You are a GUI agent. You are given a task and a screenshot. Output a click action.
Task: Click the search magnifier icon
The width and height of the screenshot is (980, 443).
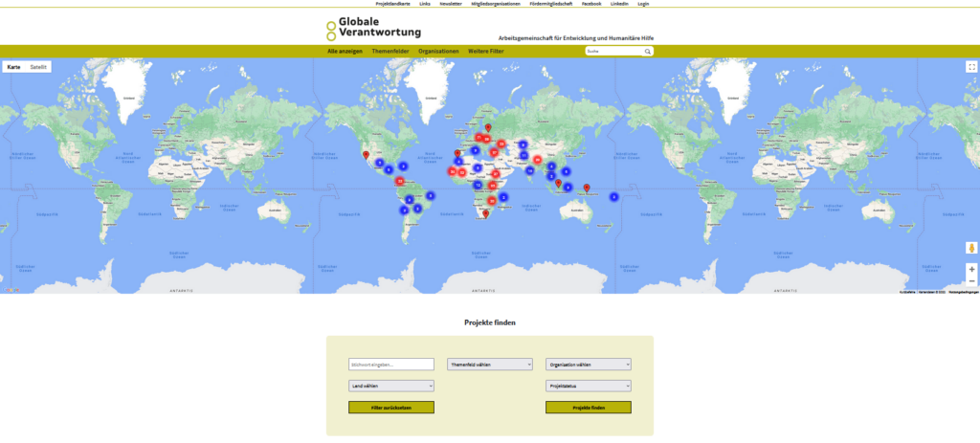(647, 51)
